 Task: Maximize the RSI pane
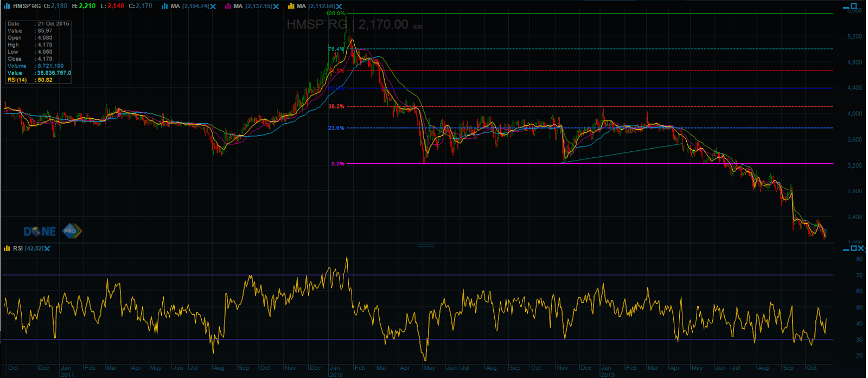pyautogui.click(x=854, y=248)
